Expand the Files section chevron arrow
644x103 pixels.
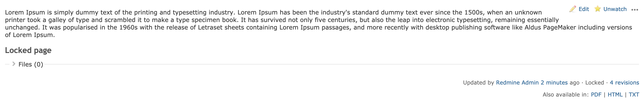pyautogui.click(x=14, y=64)
